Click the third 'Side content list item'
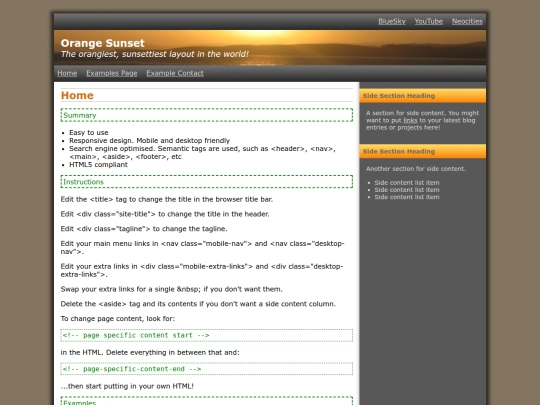This screenshot has height=405, width=540. pos(407,197)
